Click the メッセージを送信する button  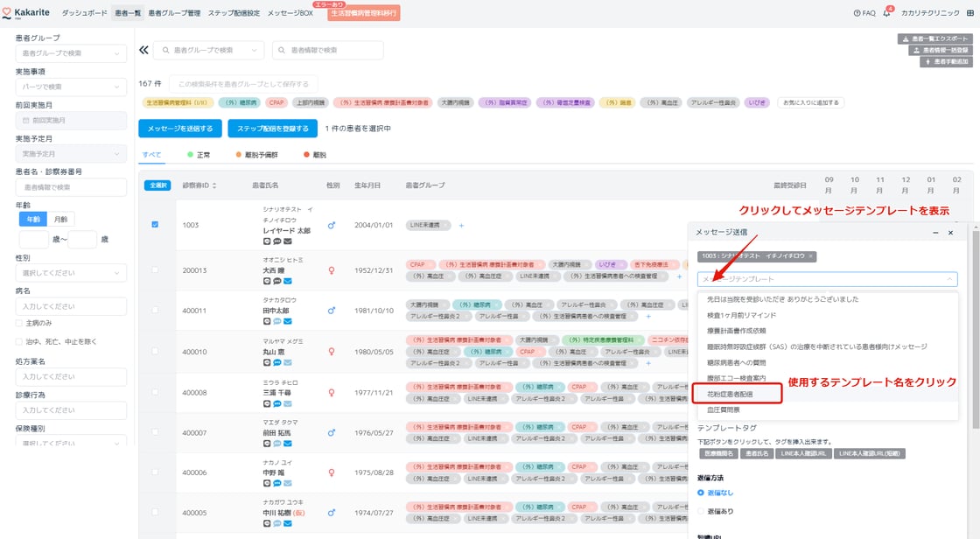[x=179, y=129]
